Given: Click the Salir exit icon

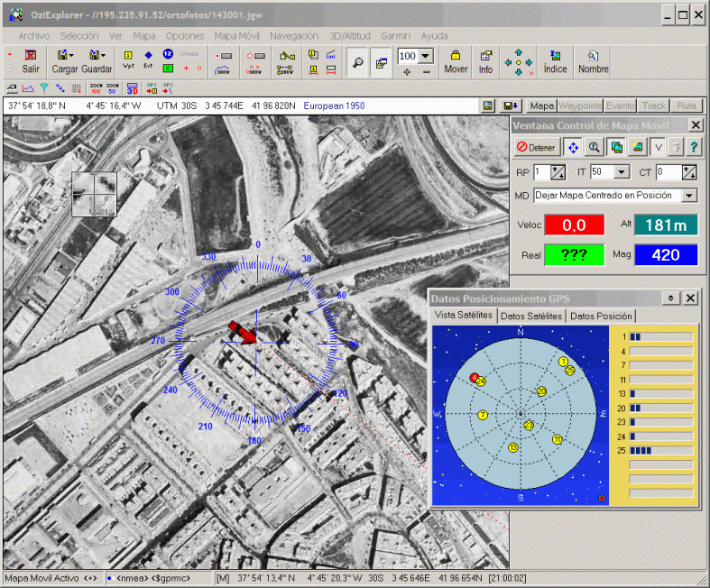Looking at the screenshot, I should (31, 60).
